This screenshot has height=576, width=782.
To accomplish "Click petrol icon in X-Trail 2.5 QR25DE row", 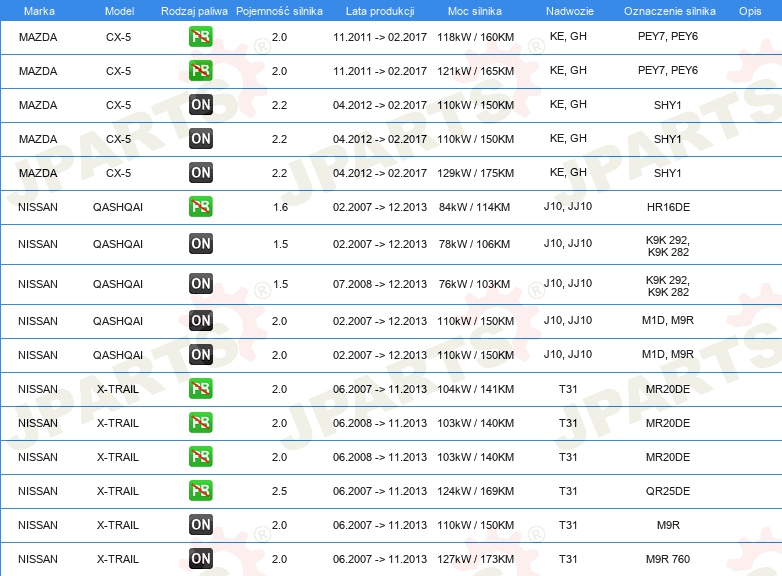I will point(200,490).
